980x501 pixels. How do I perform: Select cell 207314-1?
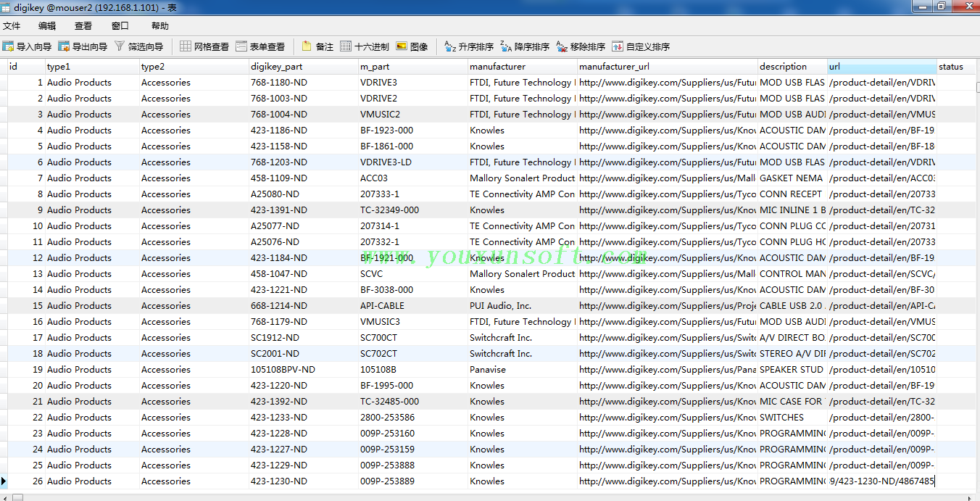click(413, 225)
